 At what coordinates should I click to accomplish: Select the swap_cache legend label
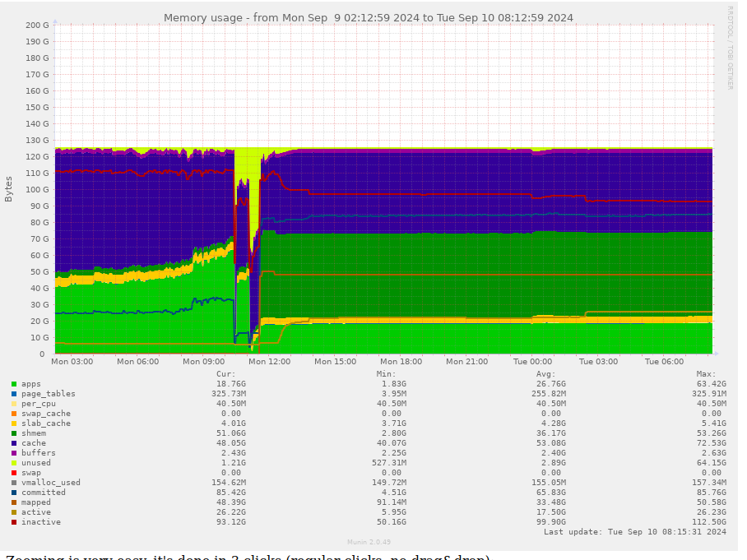coord(46,414)
